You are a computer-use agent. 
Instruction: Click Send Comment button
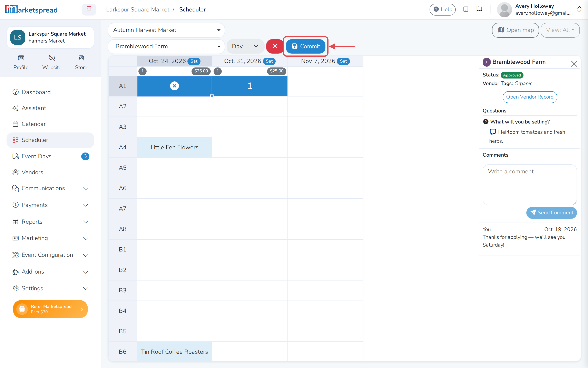point(551,212)
